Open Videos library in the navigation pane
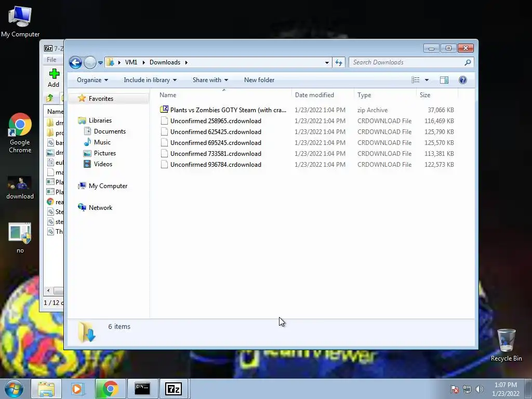The image size is (532, 399). click(x=103, y=164)
